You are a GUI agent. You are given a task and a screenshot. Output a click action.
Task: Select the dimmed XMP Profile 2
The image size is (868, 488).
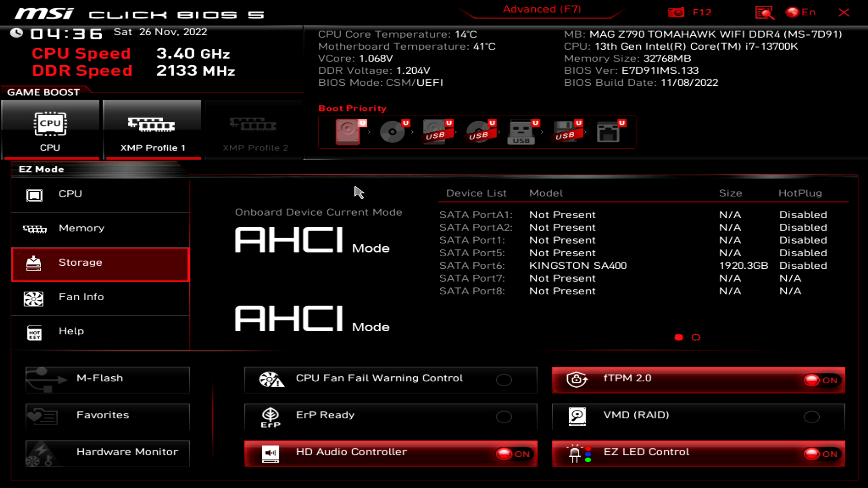(254, 129)
